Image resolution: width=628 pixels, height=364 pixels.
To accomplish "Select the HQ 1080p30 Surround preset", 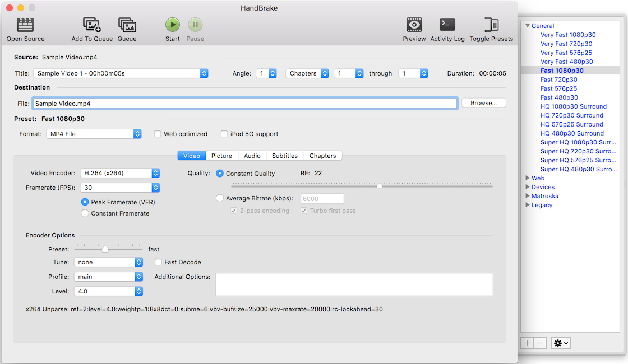I will coord(573,106).
